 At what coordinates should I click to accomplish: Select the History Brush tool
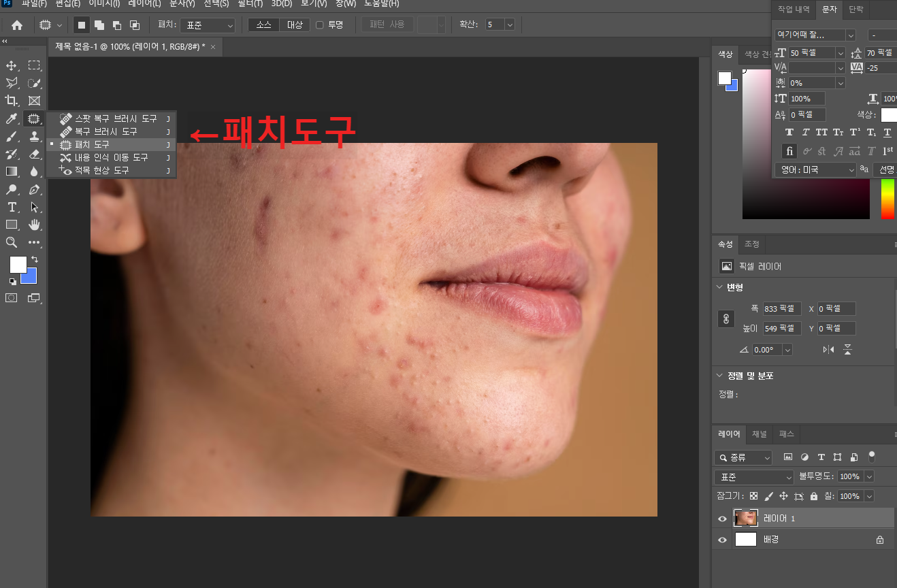tap(12, 154)
